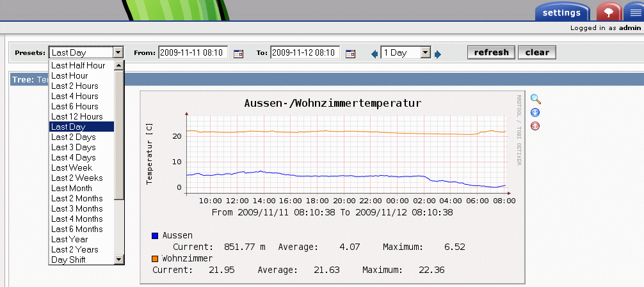The image size is (644, 287).
Task: Click the clear button
Action: coord(537,52)
